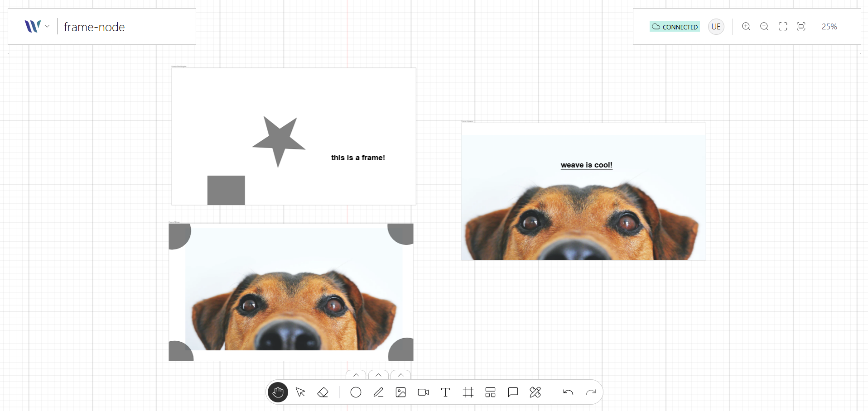
Task: Select the text tool
Action: [445, 392]
